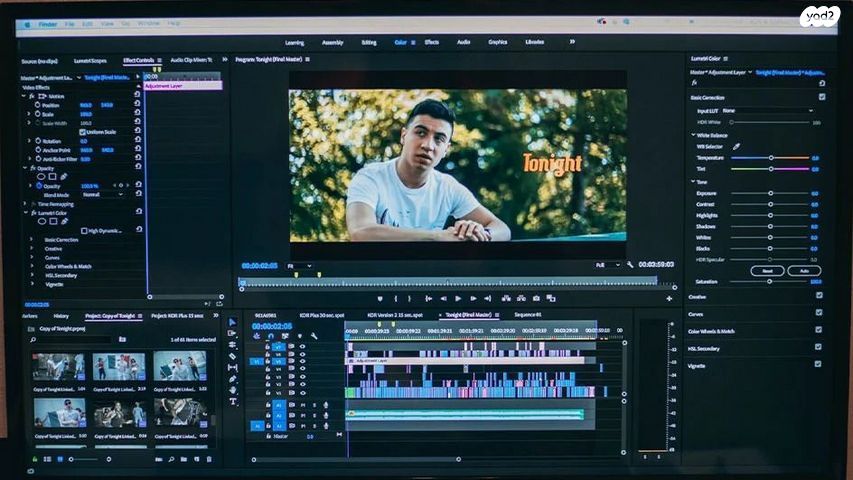Export frame with the camera icon
This screenshot has width=853, height=480.
[x=536, y=298]
